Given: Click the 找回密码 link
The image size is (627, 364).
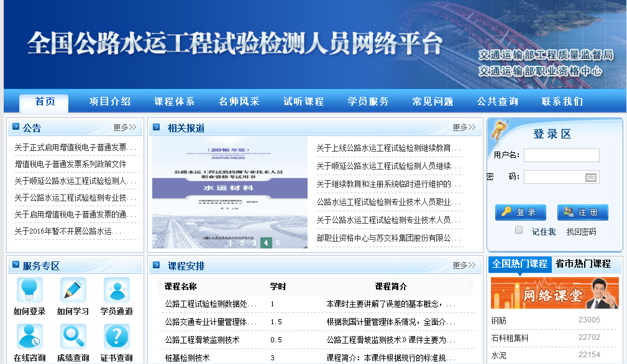Looking at the screenshot, I should coord(581,232).
